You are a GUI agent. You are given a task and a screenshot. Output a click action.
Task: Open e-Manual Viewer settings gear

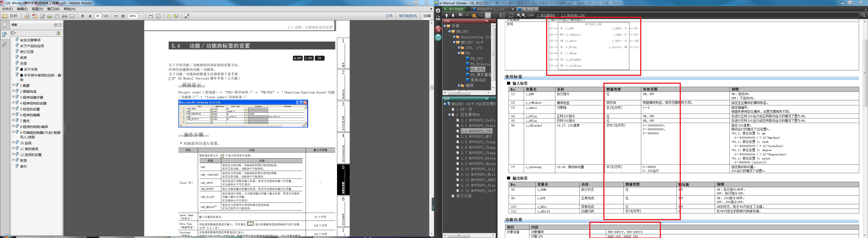coord(438,11)
